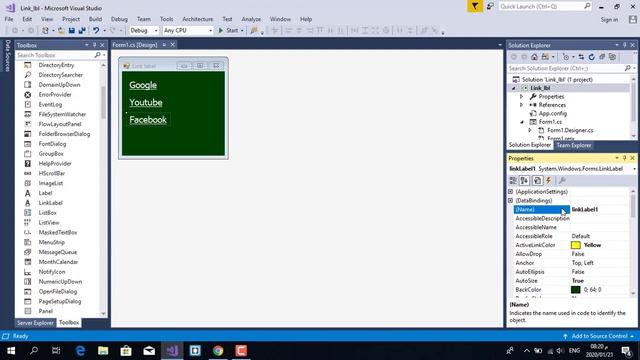Click the dark green BackColor swatch
640x360 pixels.
[x=576, y=290]
